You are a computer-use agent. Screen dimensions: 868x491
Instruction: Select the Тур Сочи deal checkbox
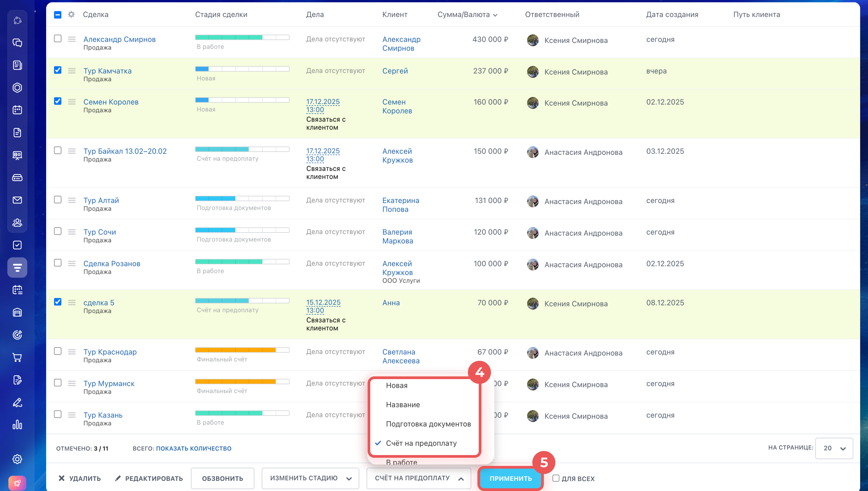coord(58,231)
